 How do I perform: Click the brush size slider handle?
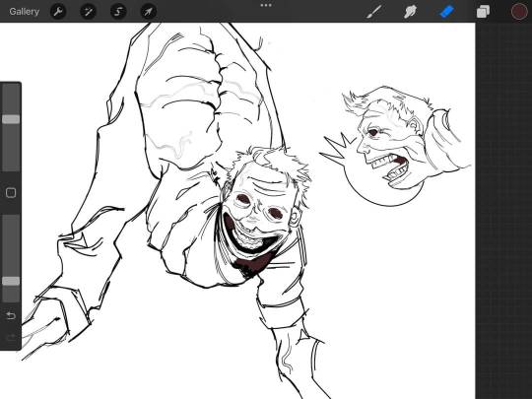[11, 119]
